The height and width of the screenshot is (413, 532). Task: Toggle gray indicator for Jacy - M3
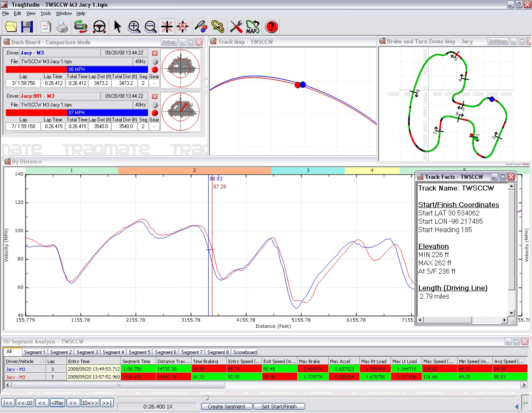pos(155,62)
